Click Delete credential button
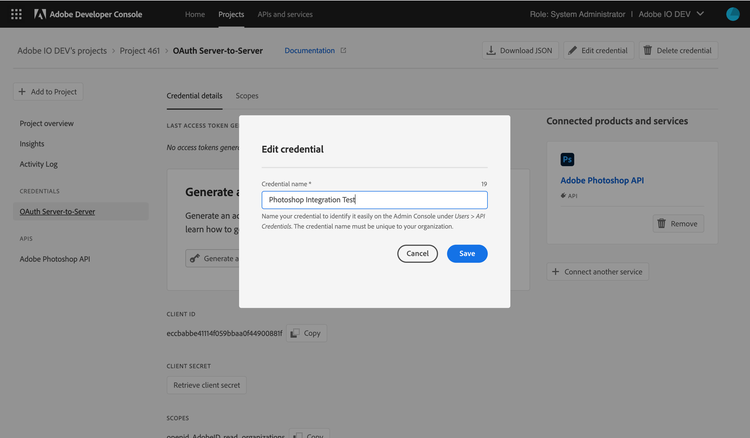The height and width of the screenshot is (438, 750). (x=678, y=50)
